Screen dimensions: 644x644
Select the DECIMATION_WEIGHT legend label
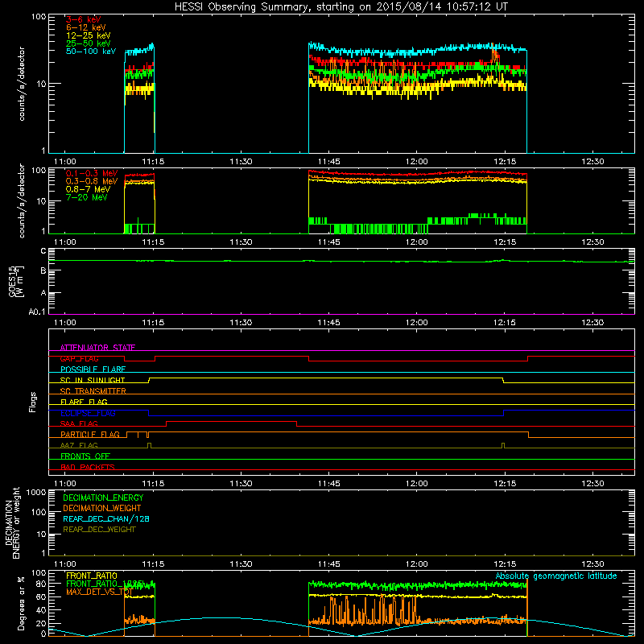pos(102,508)
